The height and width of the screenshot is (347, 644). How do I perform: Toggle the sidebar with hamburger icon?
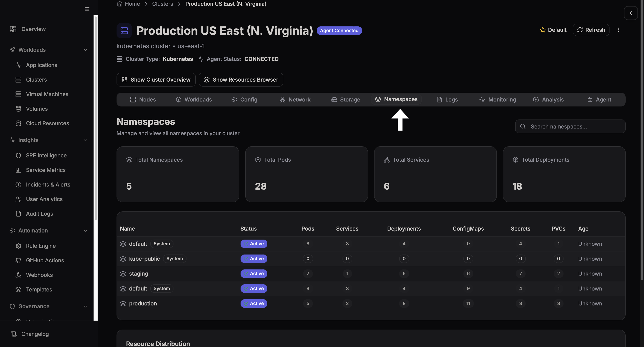(x=87, y=9)
